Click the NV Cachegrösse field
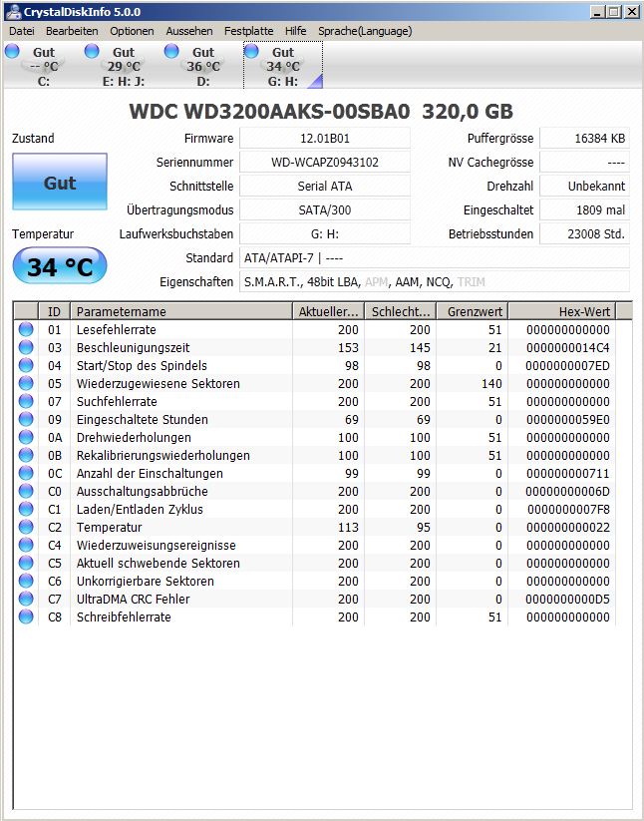 pos(584,162)
